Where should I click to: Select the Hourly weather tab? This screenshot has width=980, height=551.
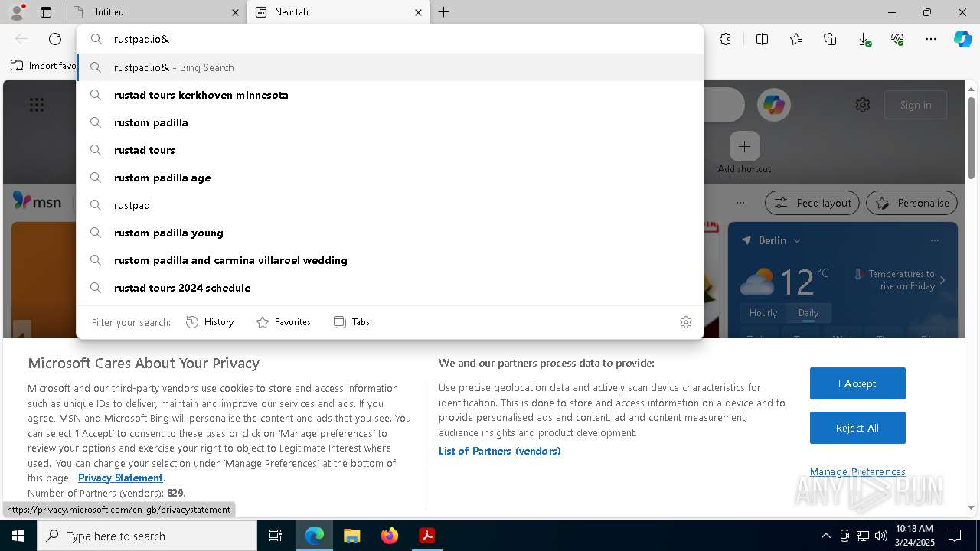click(x=763, y=313)
